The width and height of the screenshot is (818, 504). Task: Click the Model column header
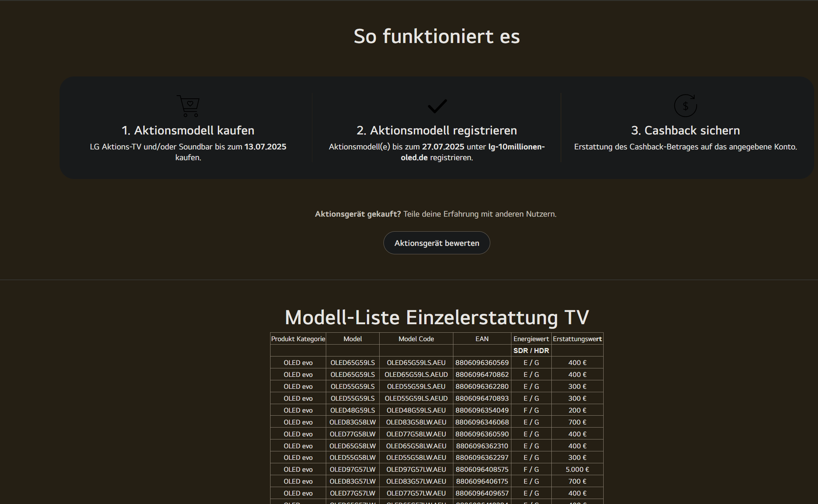352,338
